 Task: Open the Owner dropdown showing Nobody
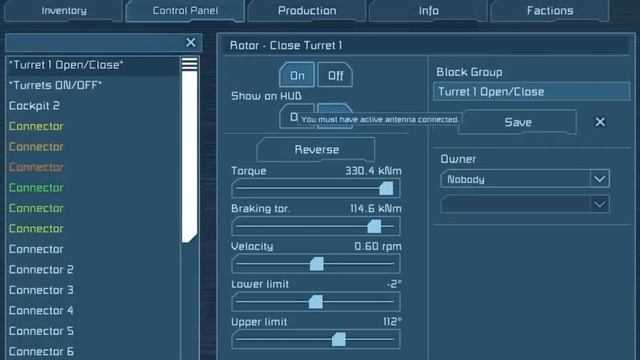(524, 179)
